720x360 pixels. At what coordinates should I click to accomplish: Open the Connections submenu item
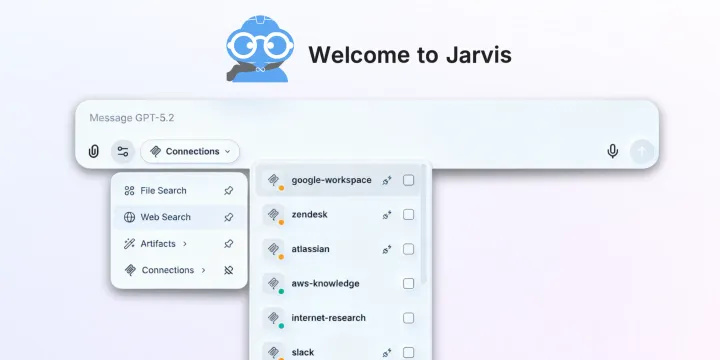179,270
